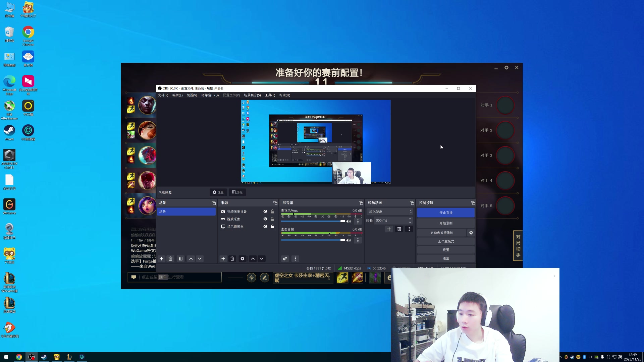
Task: Click the 停止直播 button
Action: pyautogui.click(x=446, y=213)
